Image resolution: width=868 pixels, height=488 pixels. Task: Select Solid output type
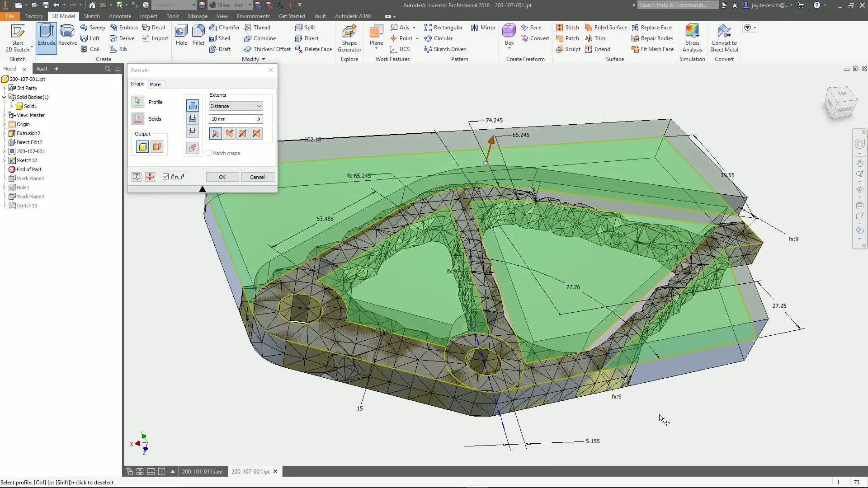[142, 146]
